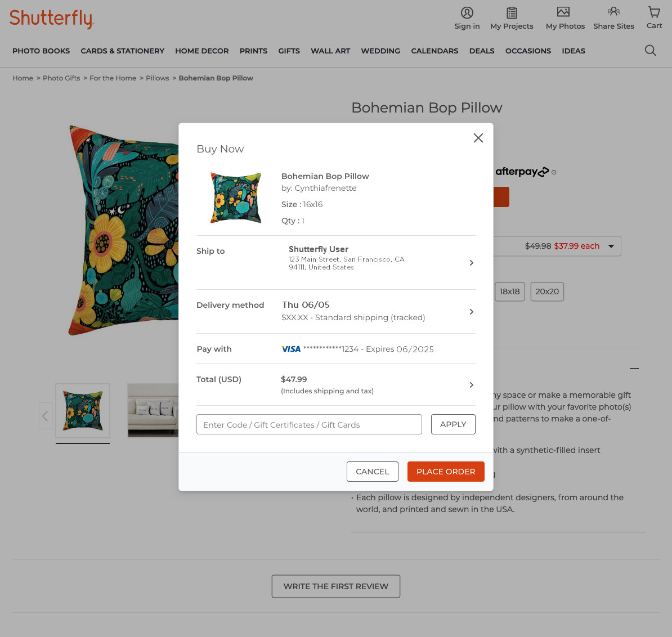
Task: Click the Share Sites icon
Action: (x=613, y=12)
